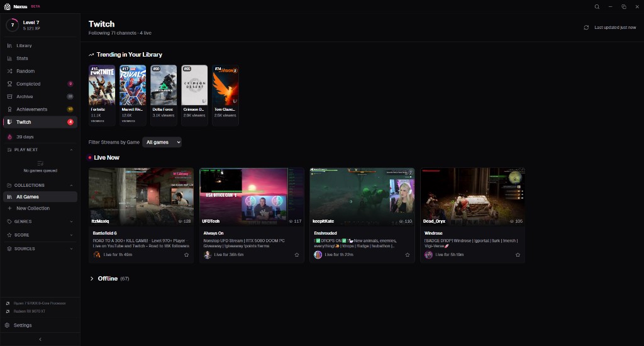Click the Nexus logo icon
The height and width of the screenshot is (346, 644).
(7, 6)
